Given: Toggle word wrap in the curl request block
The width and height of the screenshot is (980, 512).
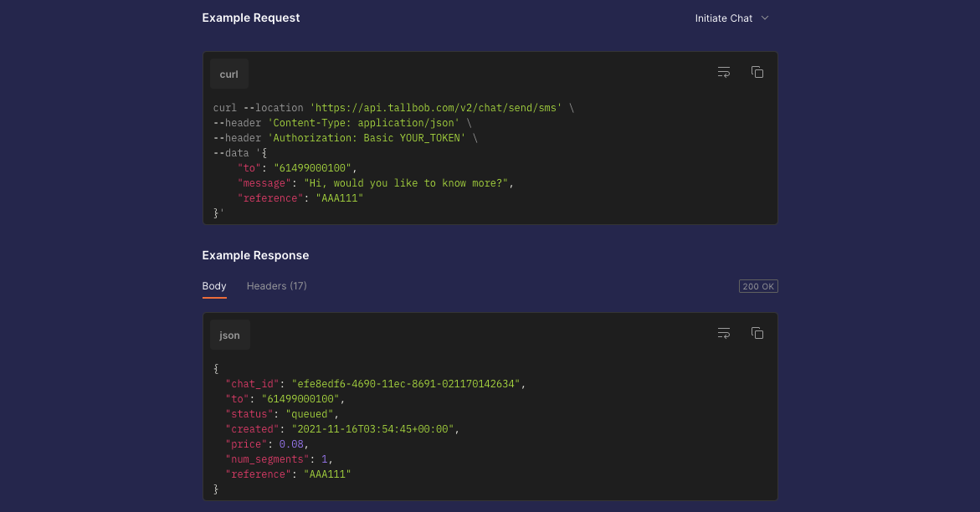Looking at the screenshot, I should [724, 73].
